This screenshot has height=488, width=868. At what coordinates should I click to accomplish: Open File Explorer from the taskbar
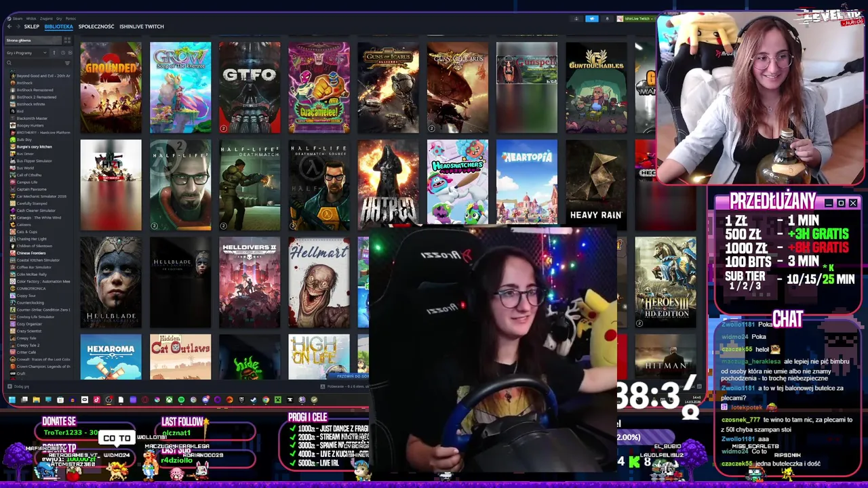click(x=36, y=400)
